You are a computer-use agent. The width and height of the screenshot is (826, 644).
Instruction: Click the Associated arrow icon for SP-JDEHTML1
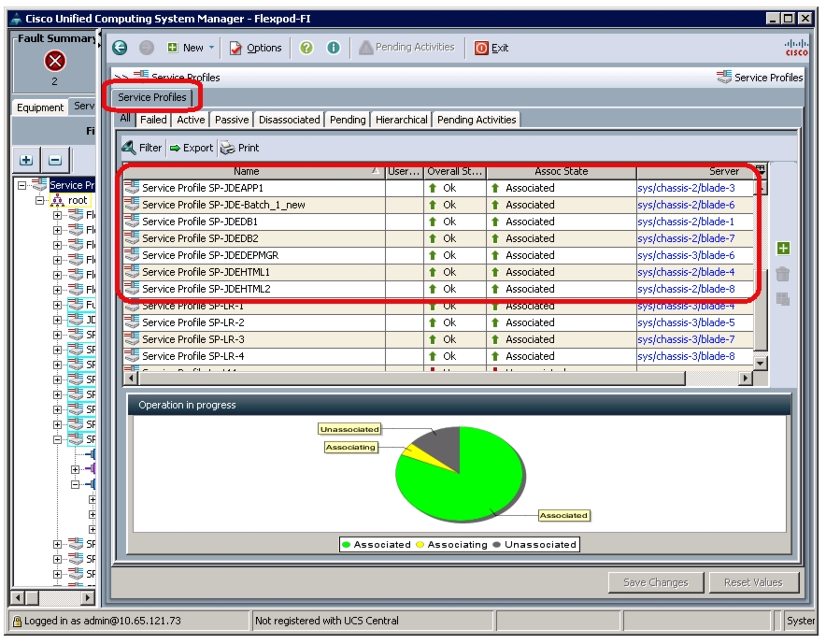pyautogui.click(x=495, y=272)
